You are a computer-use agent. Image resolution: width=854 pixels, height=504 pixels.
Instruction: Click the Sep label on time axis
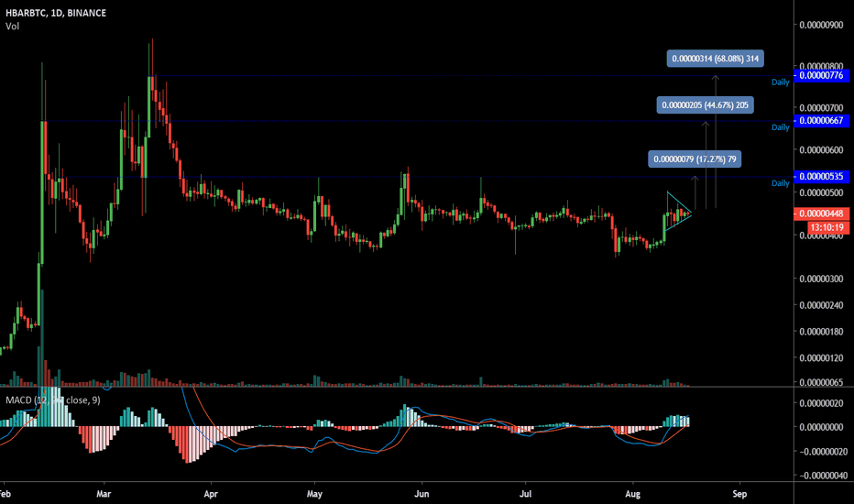(x=739, y=494)
